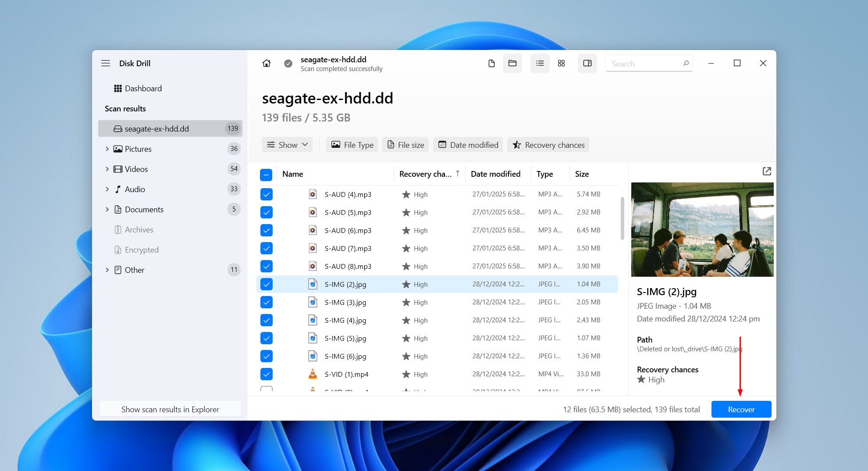Image resolution: width=868 pixels, height=471 pixels.
Task: Click Show scan results in Explorer
Action: click(x=170, y=409)
